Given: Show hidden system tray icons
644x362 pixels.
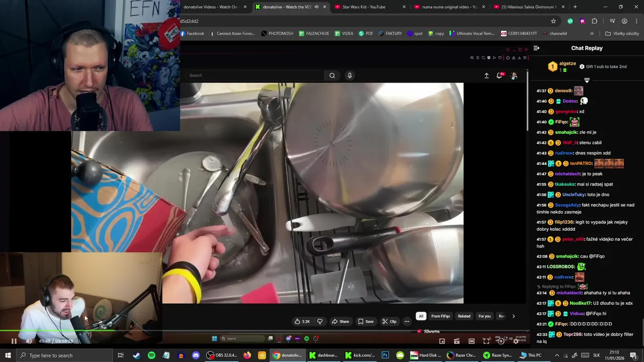Looking at the screenshot, I should [x=557, y=355].
